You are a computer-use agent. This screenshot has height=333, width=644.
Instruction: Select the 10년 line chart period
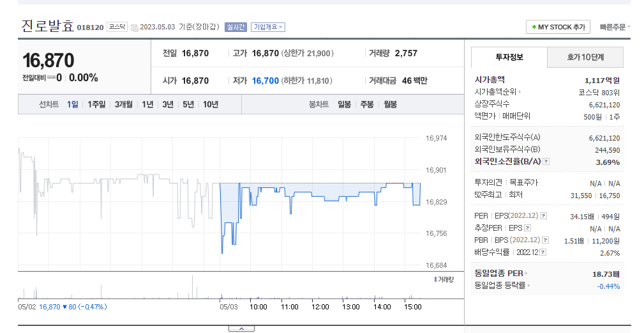click(x=211, y=104)
